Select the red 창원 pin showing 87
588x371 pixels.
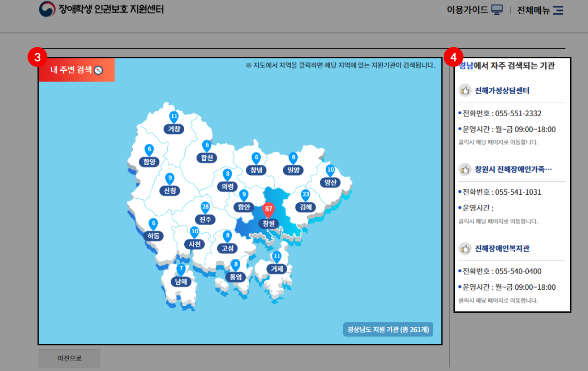click(x=268, y=217)
